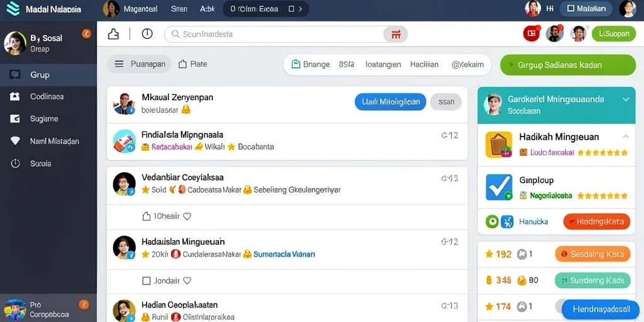Screen dimensions: 644x322
Task: Click the orange Sesdaiing Ksea button
Action: 592,254
